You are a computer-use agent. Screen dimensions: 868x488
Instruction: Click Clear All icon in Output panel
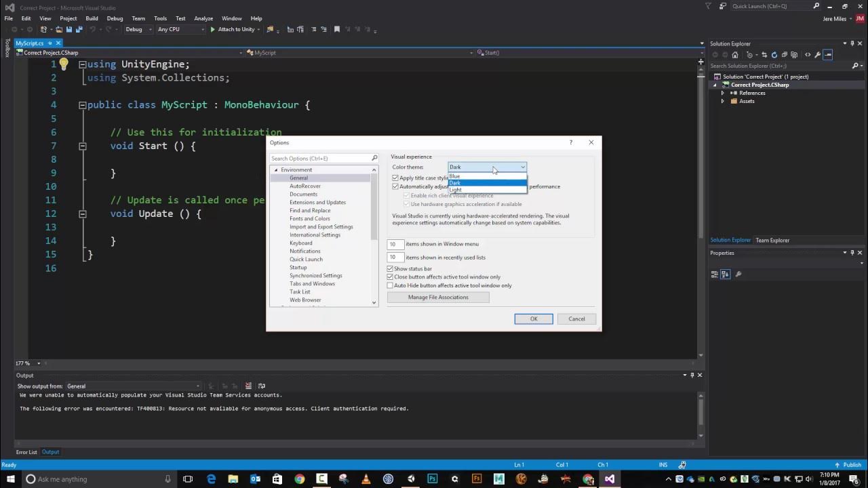point(248,386)
